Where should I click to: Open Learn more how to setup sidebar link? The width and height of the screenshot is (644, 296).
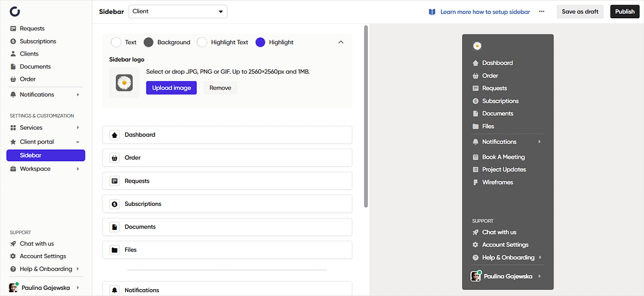pyautogui.click(x=485, y=12)
